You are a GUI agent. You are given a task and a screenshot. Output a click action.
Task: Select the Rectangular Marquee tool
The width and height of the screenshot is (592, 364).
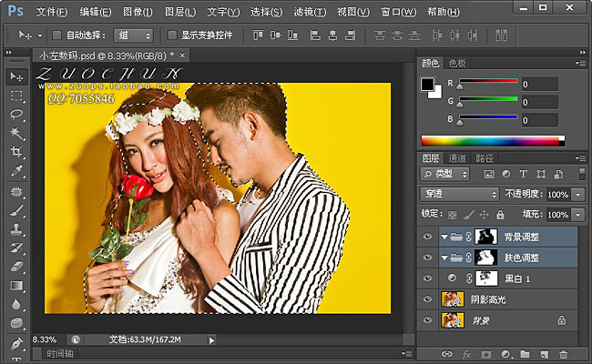[16, 96]
